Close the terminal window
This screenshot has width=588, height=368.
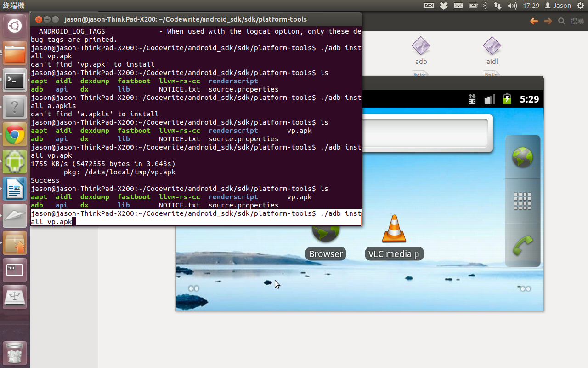point(39,19)
